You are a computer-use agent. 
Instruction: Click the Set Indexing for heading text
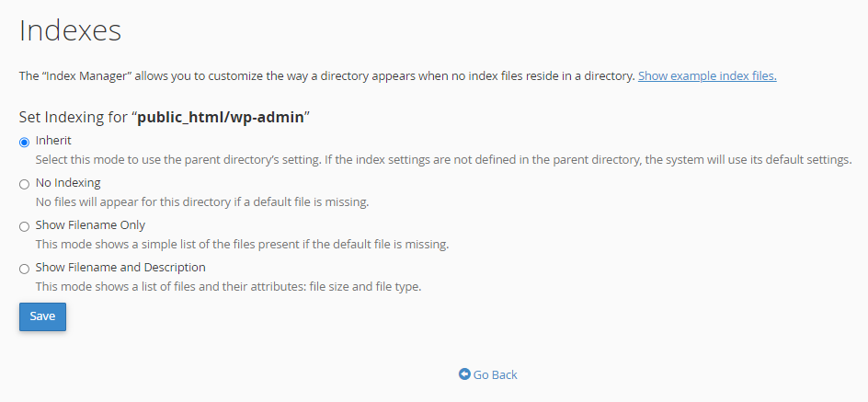click(74, 117)
